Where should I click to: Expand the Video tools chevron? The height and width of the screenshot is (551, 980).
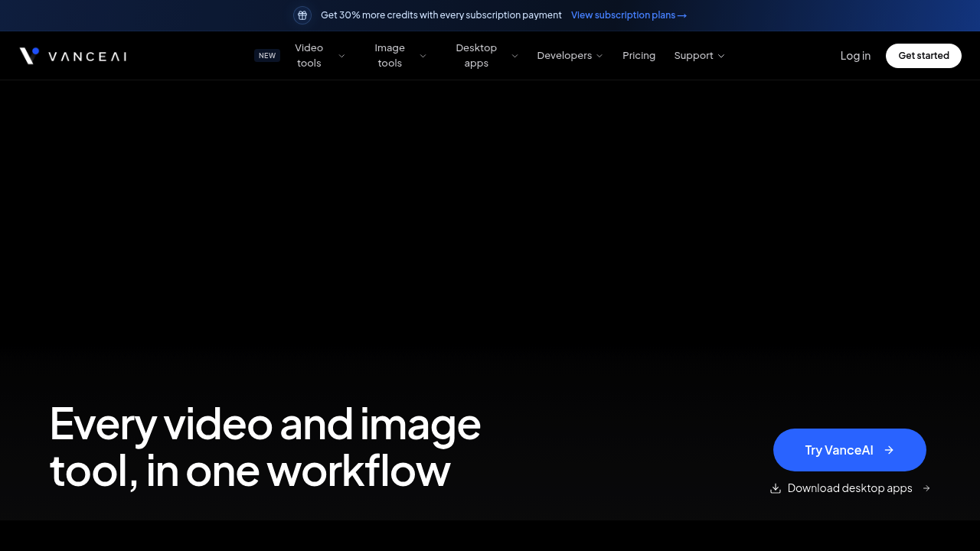click(341, 56)
